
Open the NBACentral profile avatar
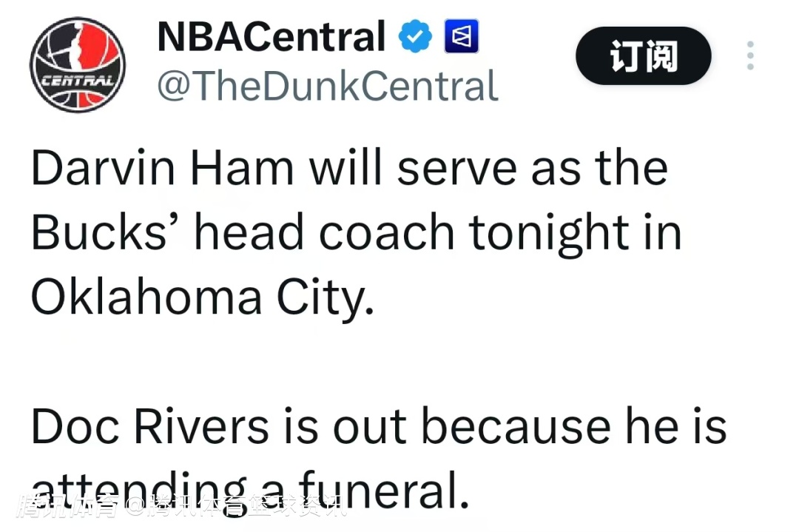(77, 65)
